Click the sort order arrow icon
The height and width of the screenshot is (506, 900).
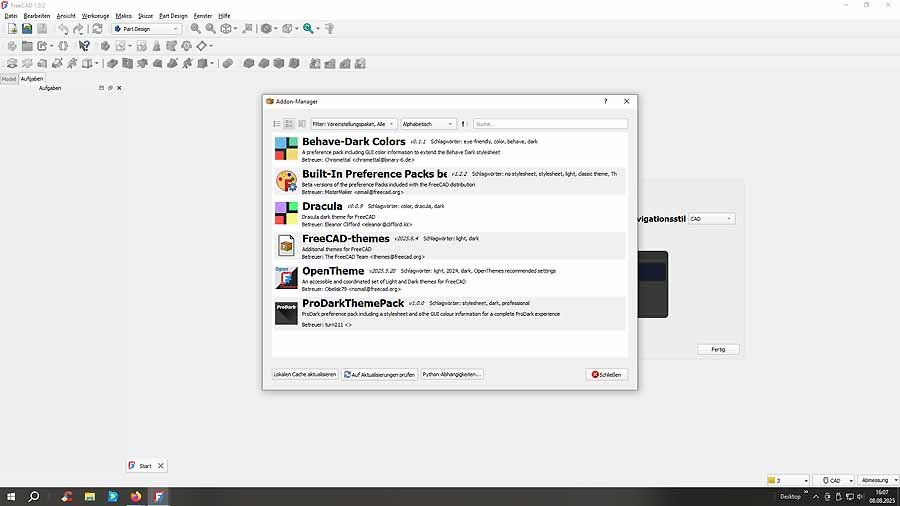pos(464,124)
